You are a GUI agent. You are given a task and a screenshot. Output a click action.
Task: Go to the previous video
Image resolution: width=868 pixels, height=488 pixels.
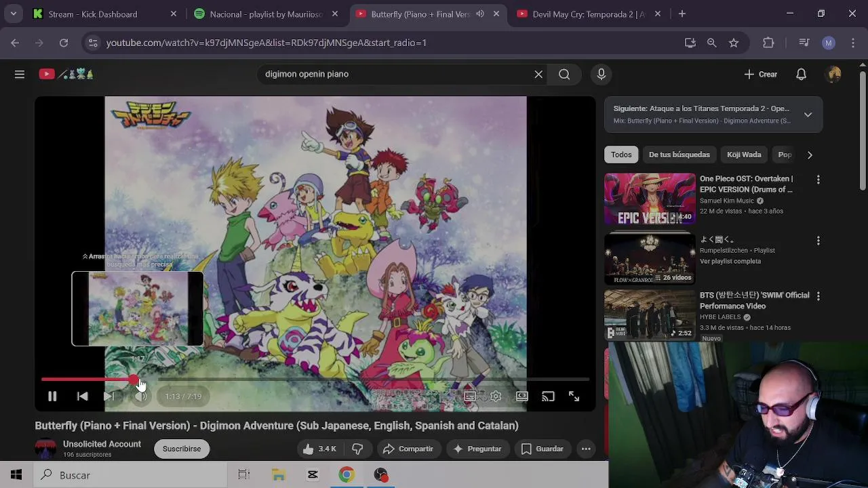[x=82, y=396]
